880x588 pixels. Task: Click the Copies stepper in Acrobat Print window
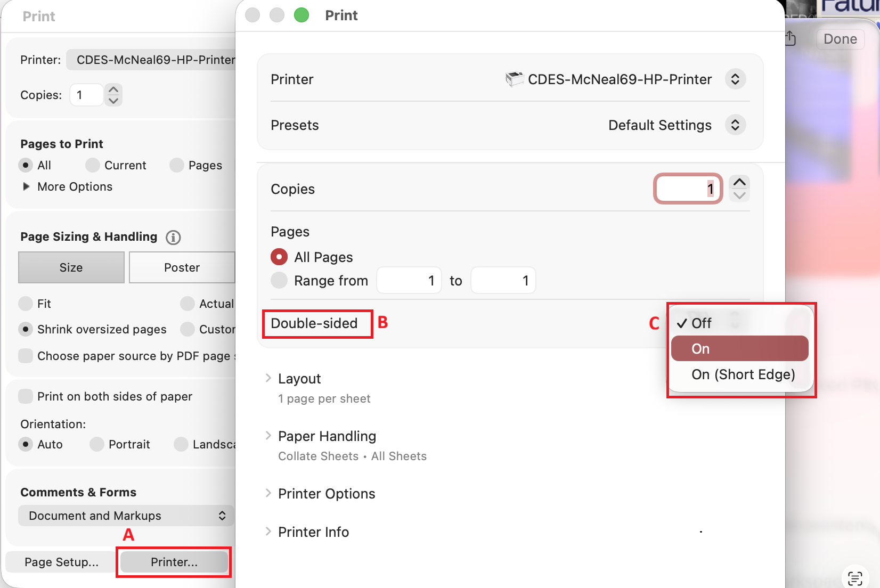tap(113, 95)
